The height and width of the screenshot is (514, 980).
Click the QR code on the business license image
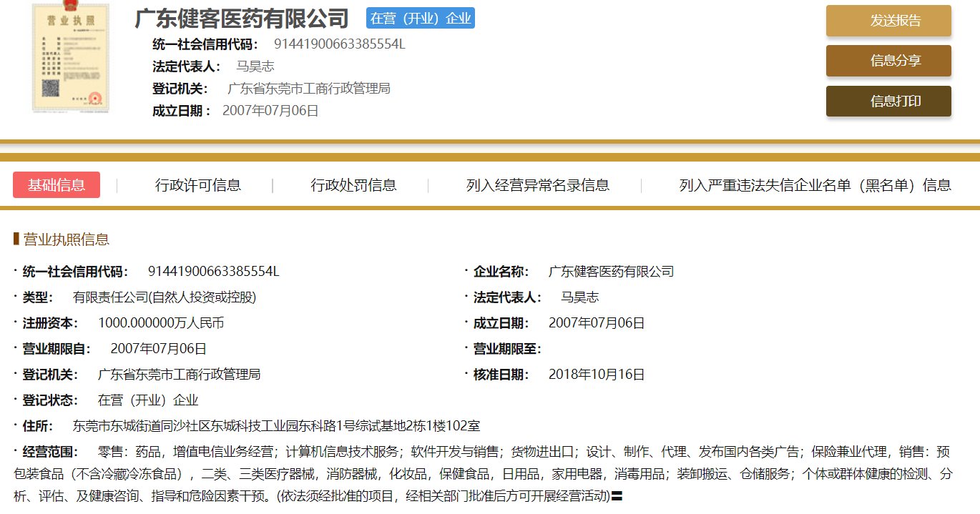point(50,87)
